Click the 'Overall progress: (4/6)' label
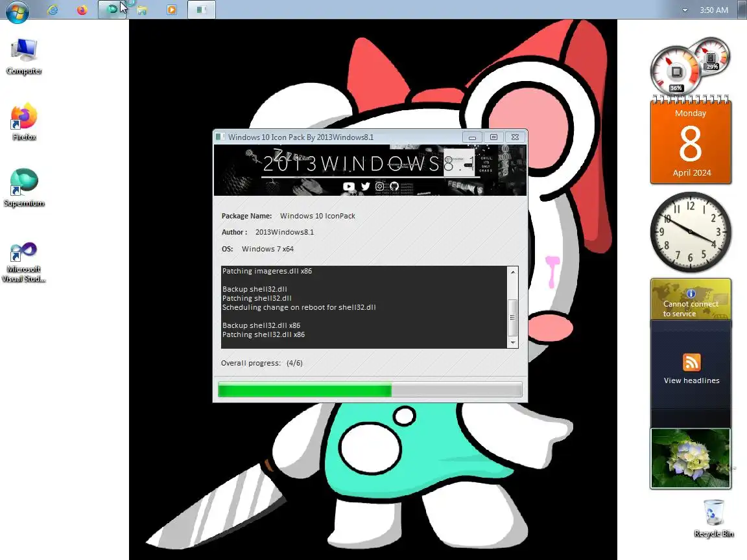 [x=261, y=363]
